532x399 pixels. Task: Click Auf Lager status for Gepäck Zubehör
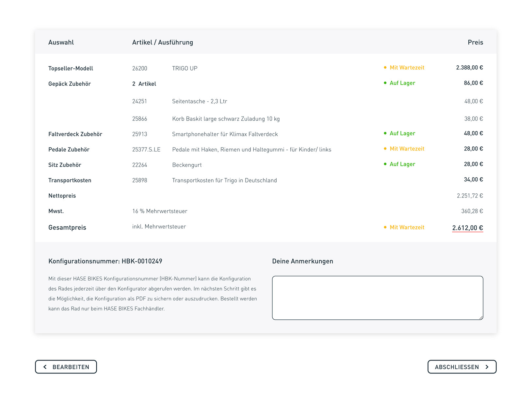tap(399, 83)
